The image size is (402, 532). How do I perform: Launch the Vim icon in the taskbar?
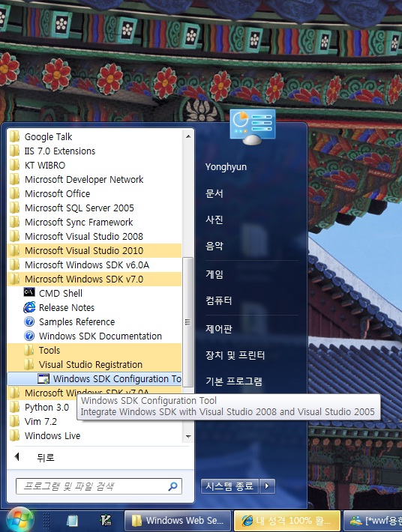pos(106,521)
